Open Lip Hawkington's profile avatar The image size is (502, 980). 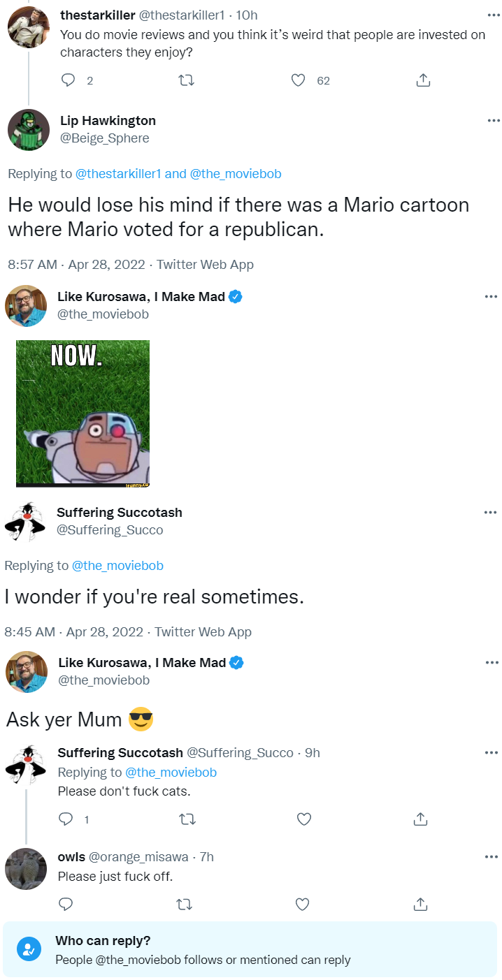29,130
